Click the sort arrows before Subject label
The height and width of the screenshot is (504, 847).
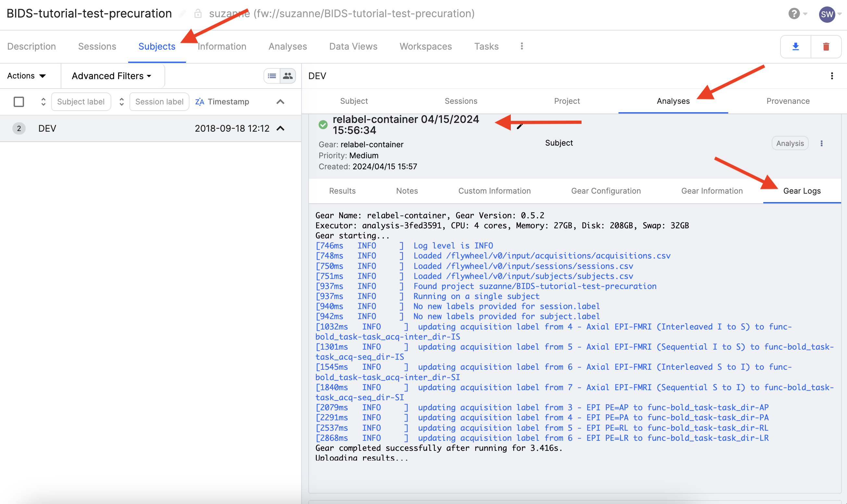(x=43, y=102)
